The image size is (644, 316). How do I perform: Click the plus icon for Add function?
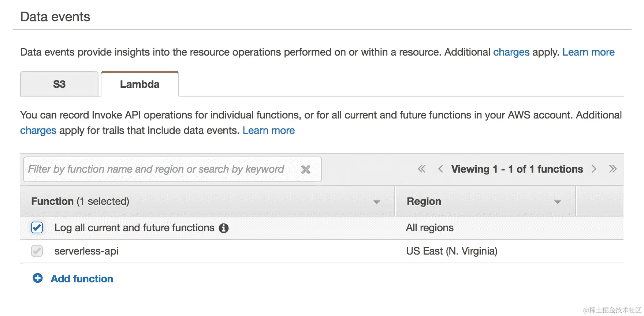38,278
